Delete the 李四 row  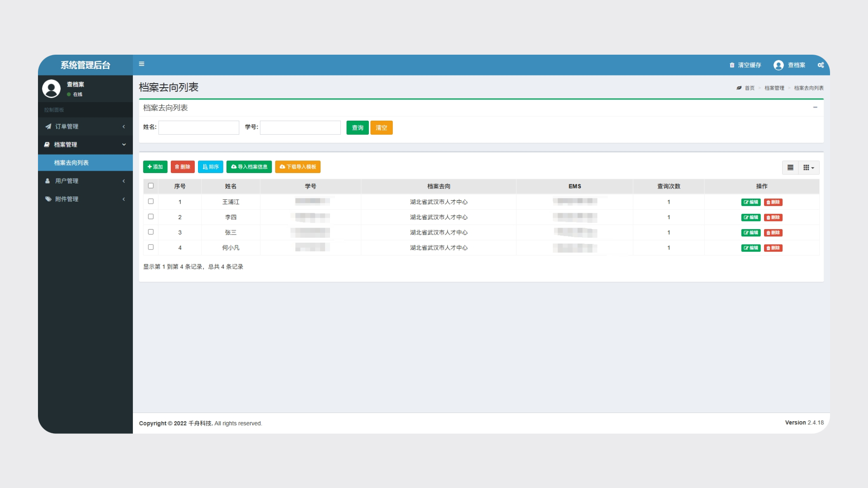773,218
